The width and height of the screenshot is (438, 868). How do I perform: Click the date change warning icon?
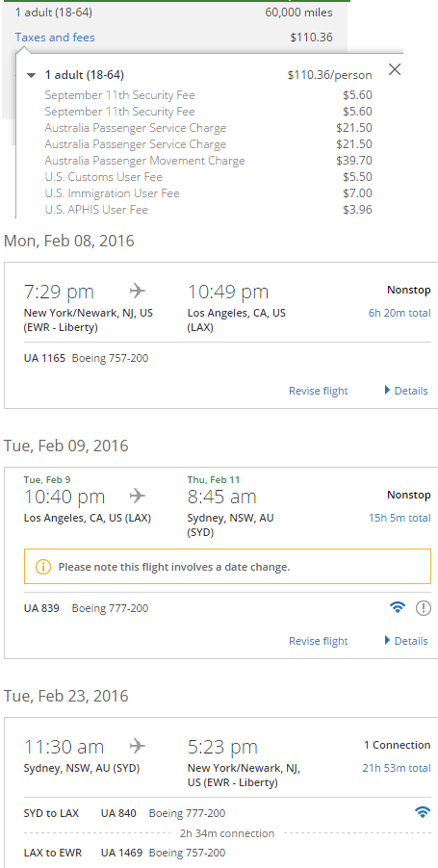point(42,567)
